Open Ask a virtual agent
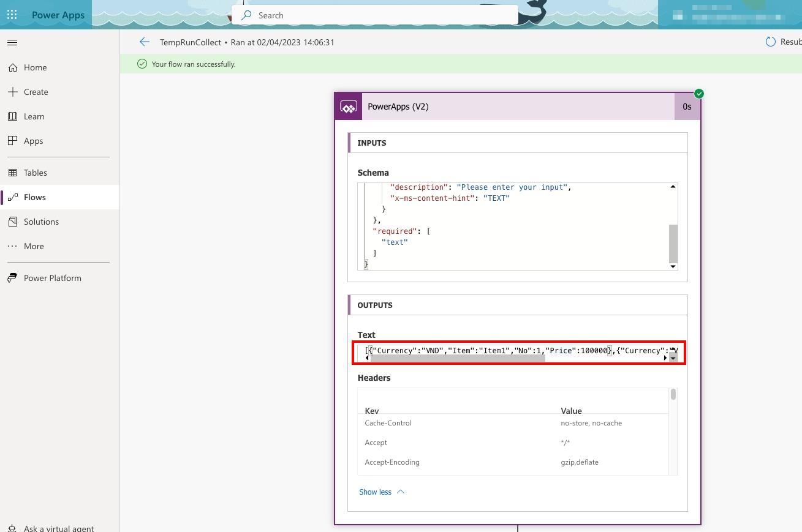Image resolution: width=802 pixels, height=532 pixels. (x=60, y=528)
